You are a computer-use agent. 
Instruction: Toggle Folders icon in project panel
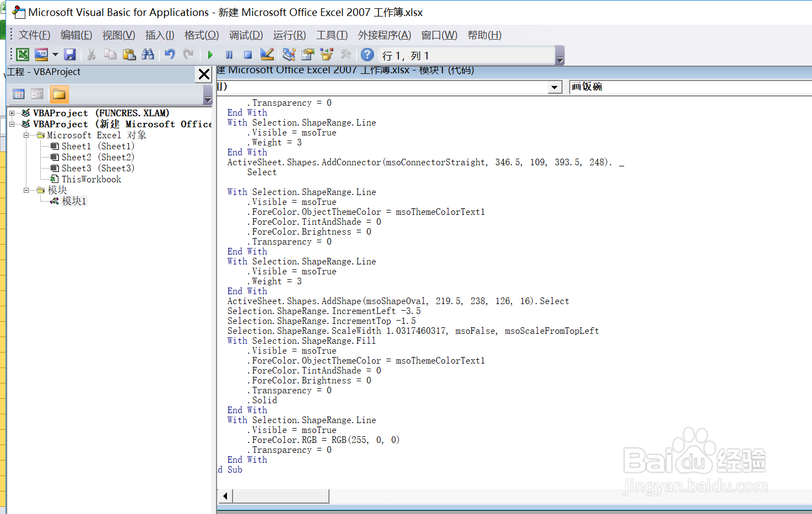[59, 94]
